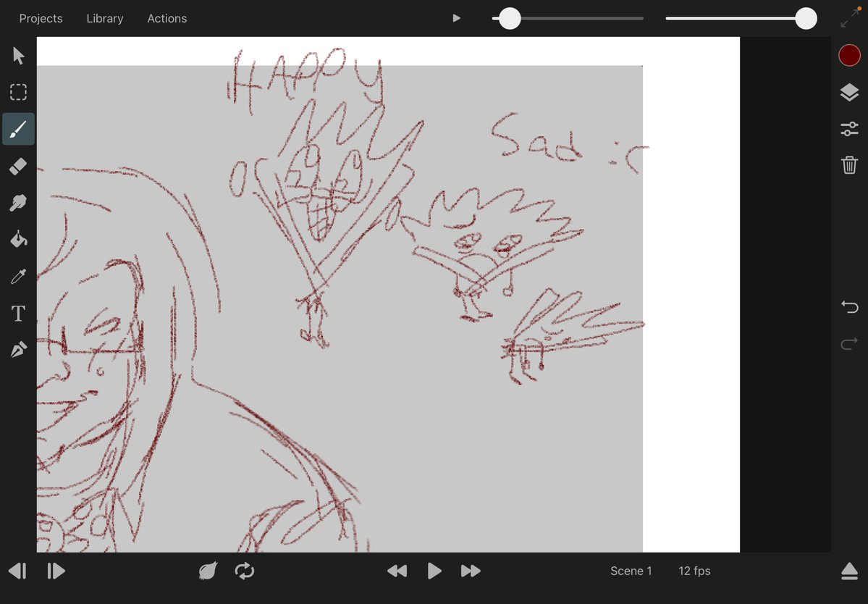Viewport: 868px width, 604px height.
Task: Fast forward the animation
Action: click(471, 571)
